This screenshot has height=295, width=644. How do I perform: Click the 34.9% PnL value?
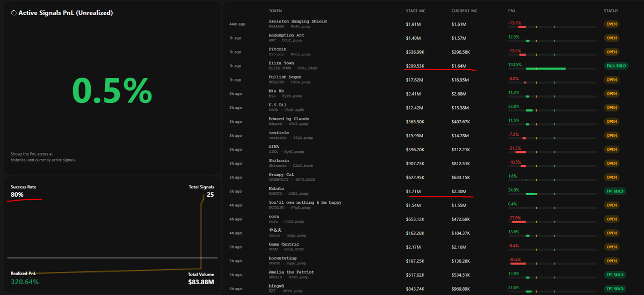(x=514, y=190)
